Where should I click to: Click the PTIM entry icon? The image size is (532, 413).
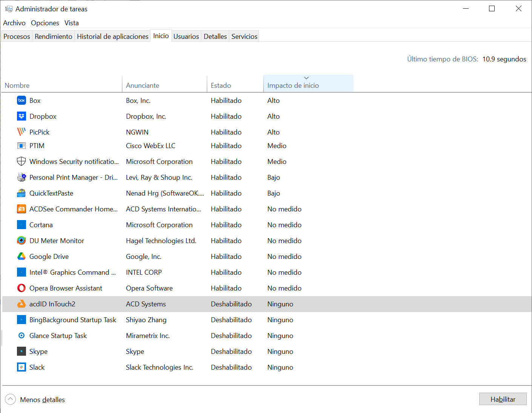21,145
